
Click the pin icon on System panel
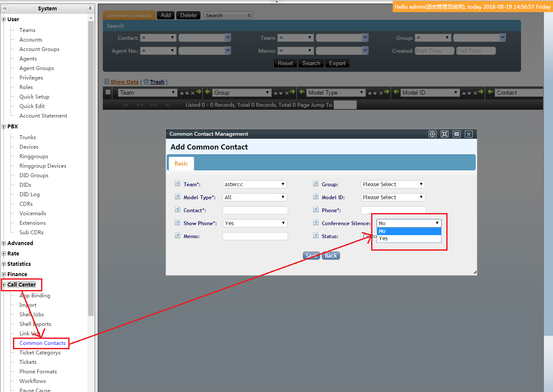point(90,9)
